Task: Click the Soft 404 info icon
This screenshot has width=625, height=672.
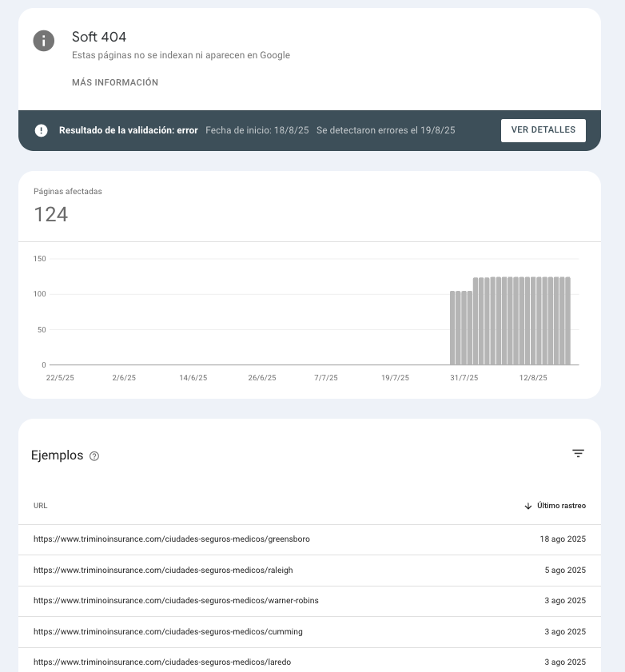Action: pos(44,41)
